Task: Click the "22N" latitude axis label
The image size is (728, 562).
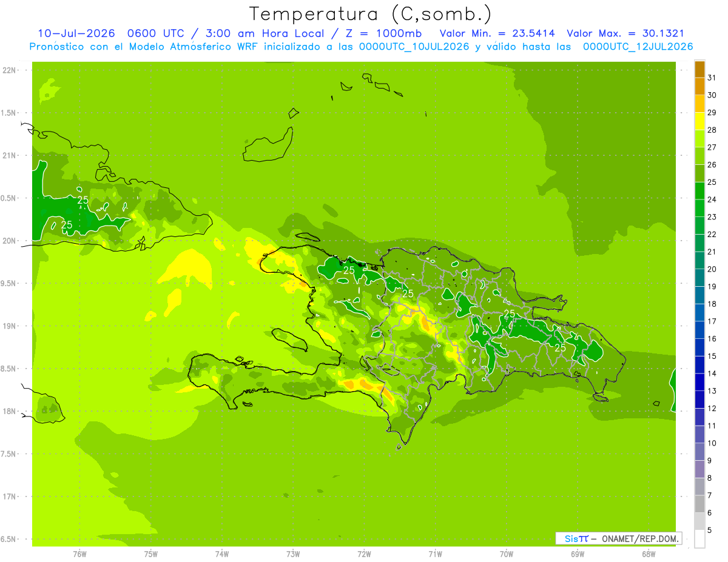Action: pos(9,70)
